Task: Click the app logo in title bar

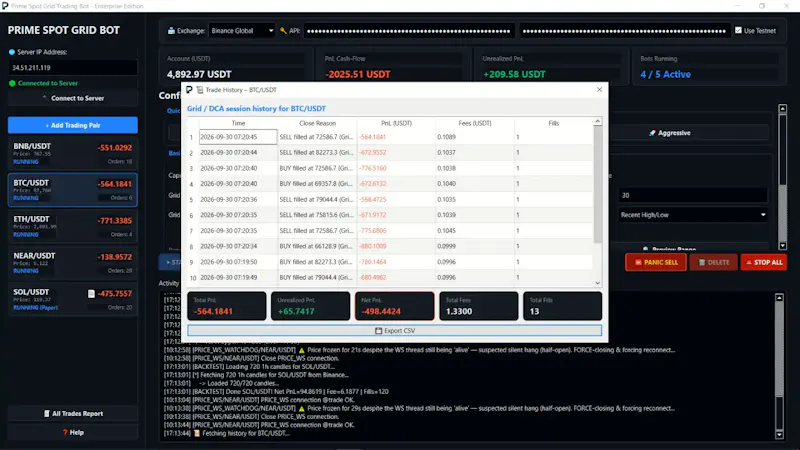Action: (x=5, y=6)
